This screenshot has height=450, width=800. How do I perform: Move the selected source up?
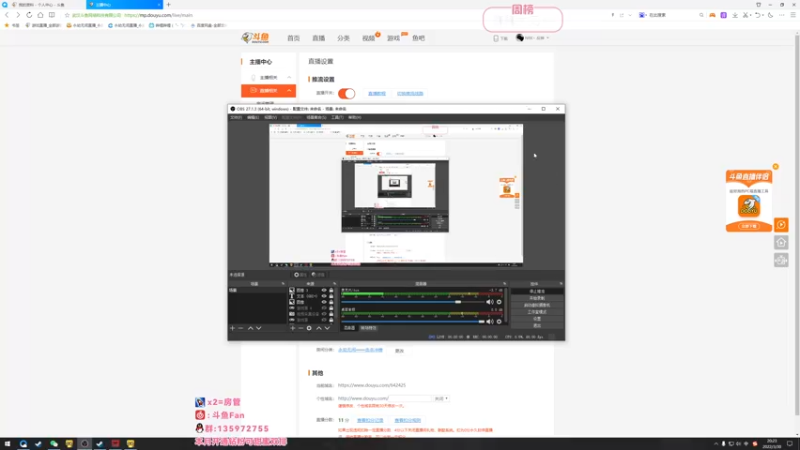coord(319,328)
